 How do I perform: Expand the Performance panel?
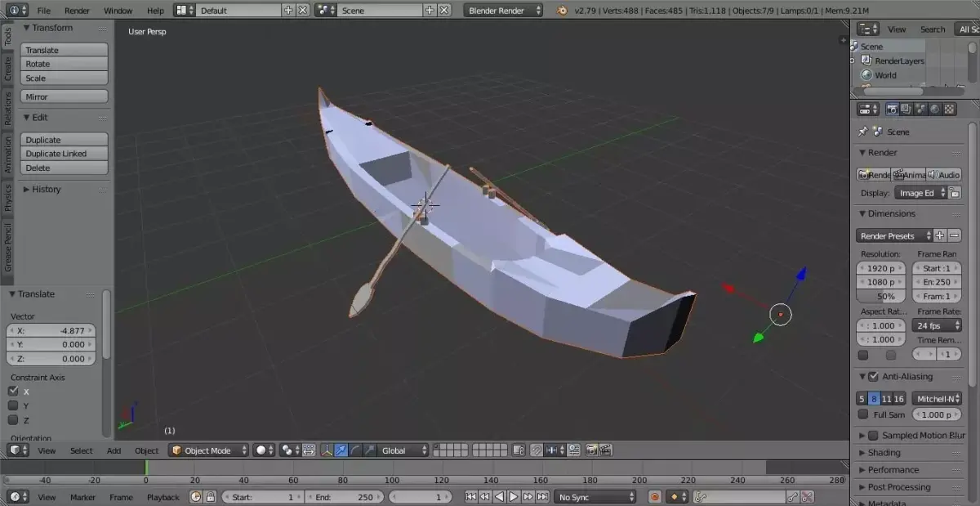[892, 470]
